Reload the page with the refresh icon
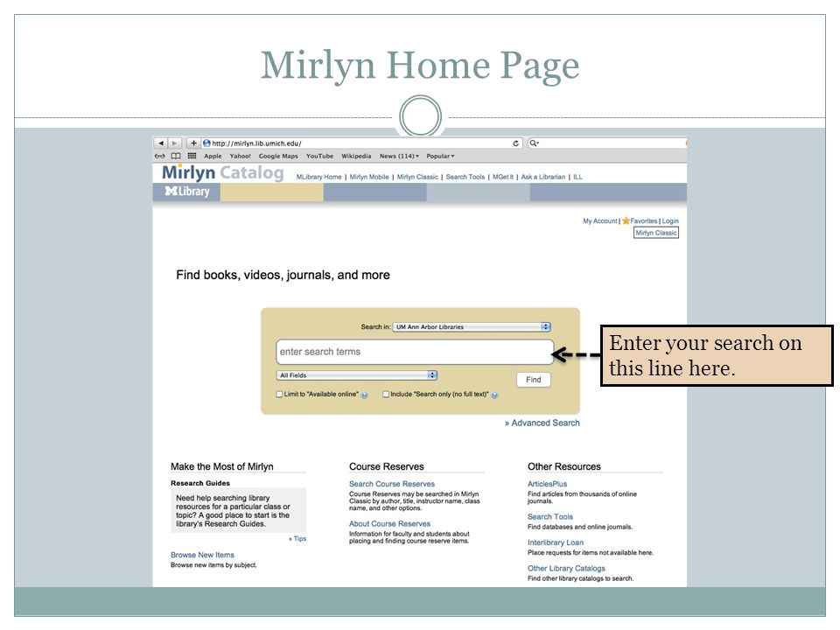 516,143
